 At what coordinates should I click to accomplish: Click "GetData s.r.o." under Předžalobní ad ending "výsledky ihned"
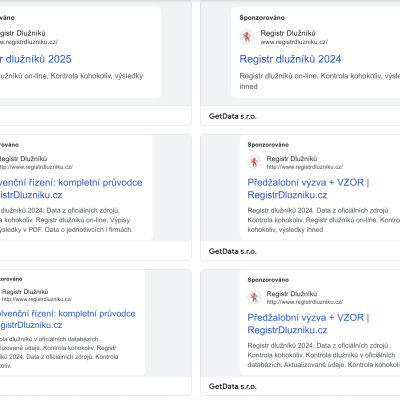click(x=233, y=251)
